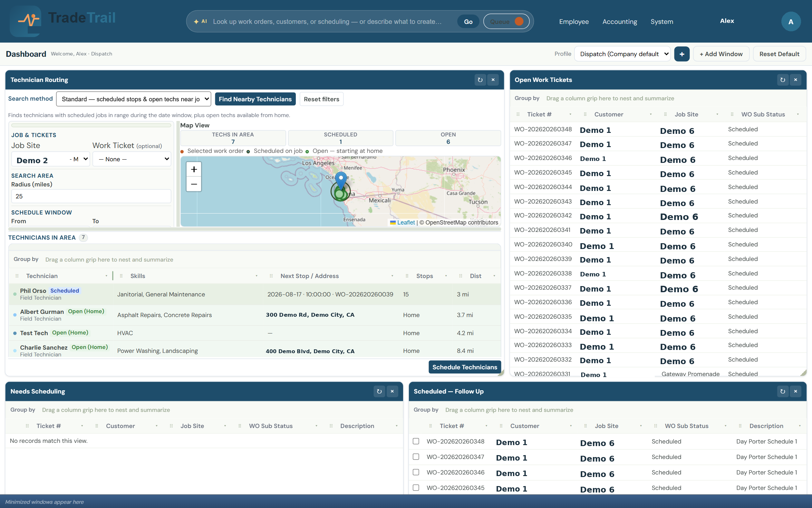Click Find Nearby Technicians
The image size is (812, 508).
(255, 99)
